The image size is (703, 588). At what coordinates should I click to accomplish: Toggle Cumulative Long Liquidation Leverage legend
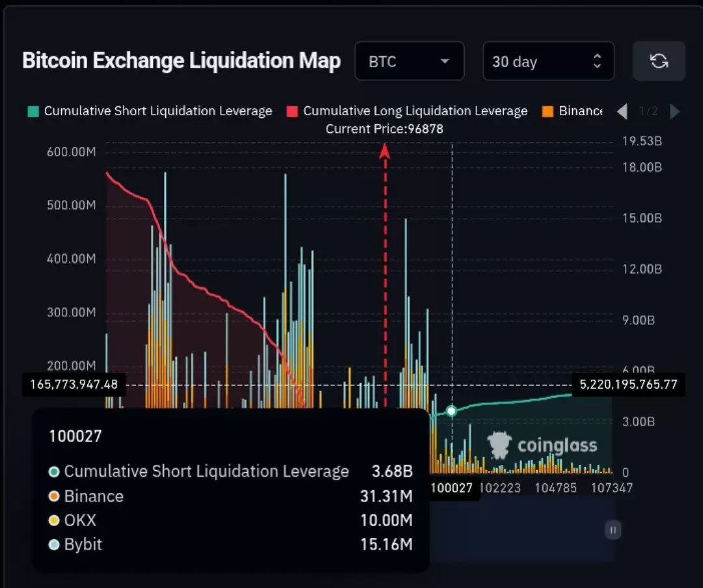[407, 111]
